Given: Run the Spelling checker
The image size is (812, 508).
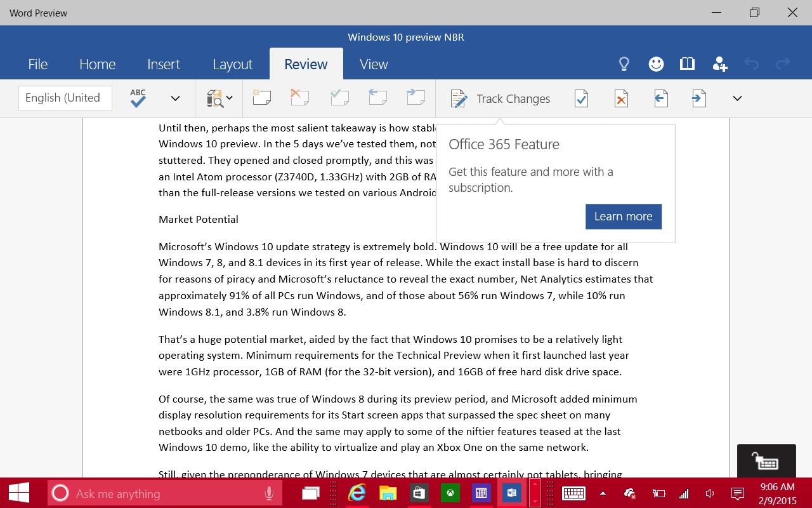Looking at the screenshot, I should coord(137,97).
